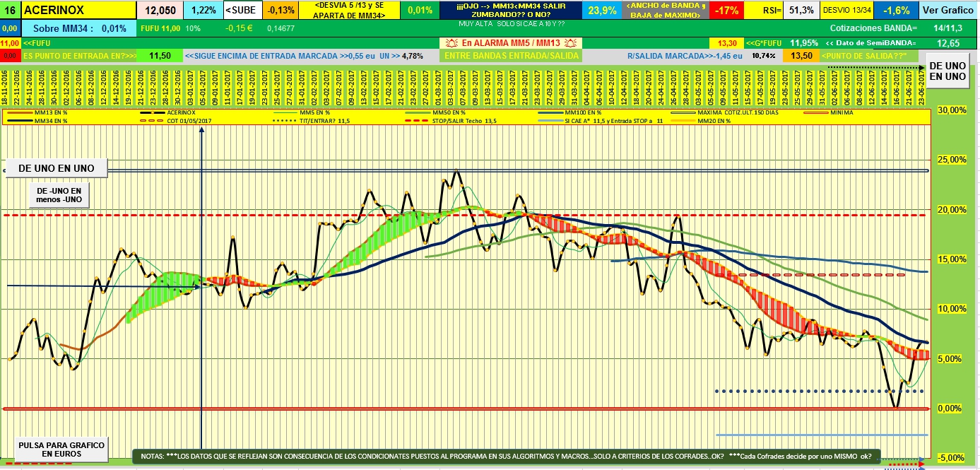Screen dimensions: 980x470
Task: Select the green cell with number 16
Action: tap(11, 11)
